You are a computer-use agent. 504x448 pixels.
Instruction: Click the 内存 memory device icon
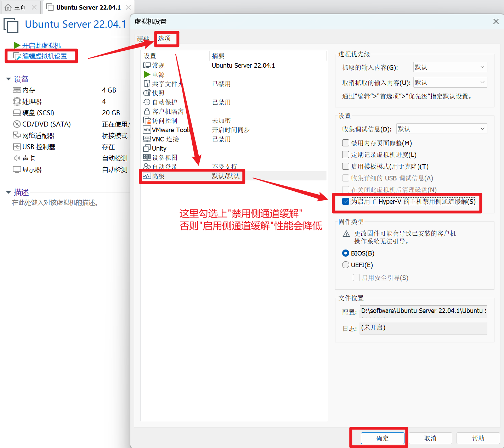[x=17, y=90]
